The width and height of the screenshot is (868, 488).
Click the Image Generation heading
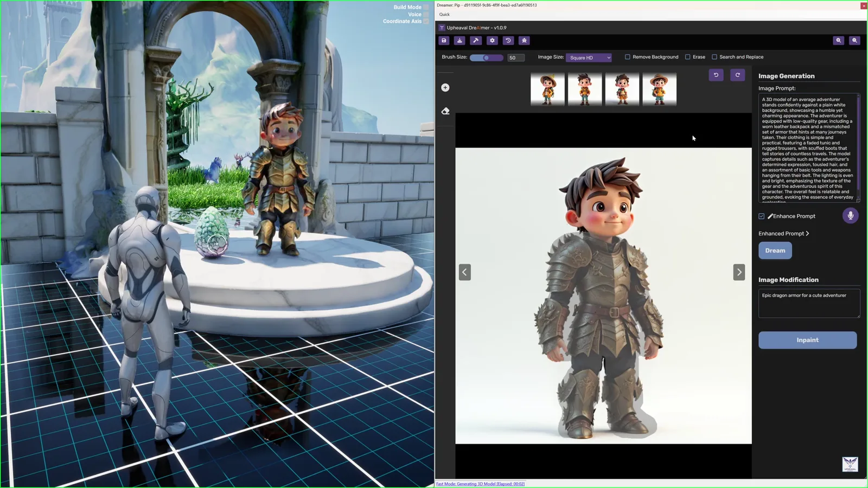(786, 76)
